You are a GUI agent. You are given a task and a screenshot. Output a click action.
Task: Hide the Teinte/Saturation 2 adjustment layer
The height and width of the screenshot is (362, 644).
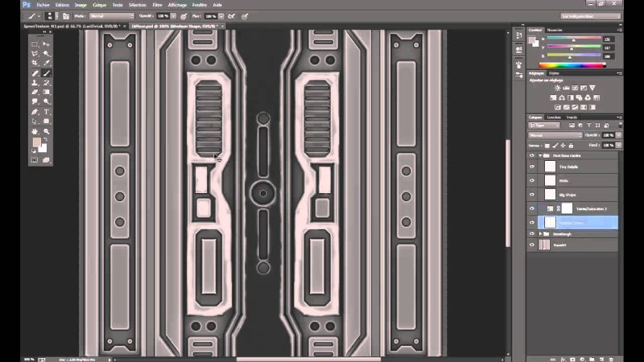pos(532,208)
